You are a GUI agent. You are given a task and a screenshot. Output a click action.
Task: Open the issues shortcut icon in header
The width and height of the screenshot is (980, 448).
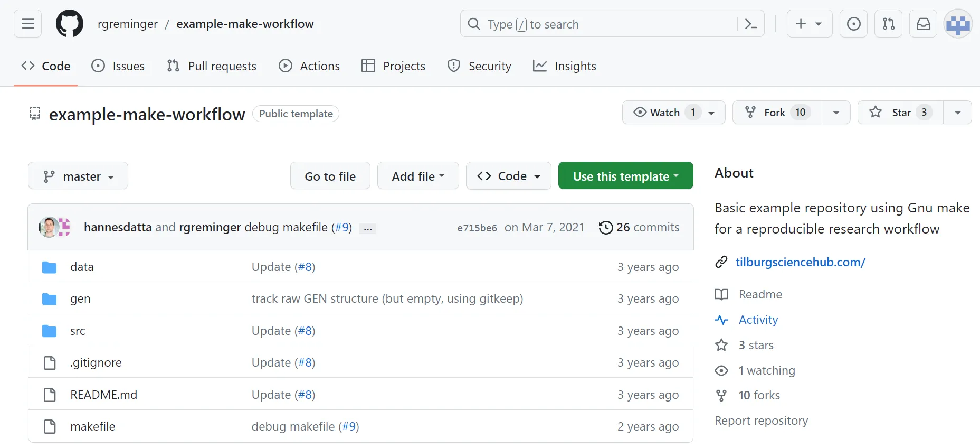coord(853,24)
